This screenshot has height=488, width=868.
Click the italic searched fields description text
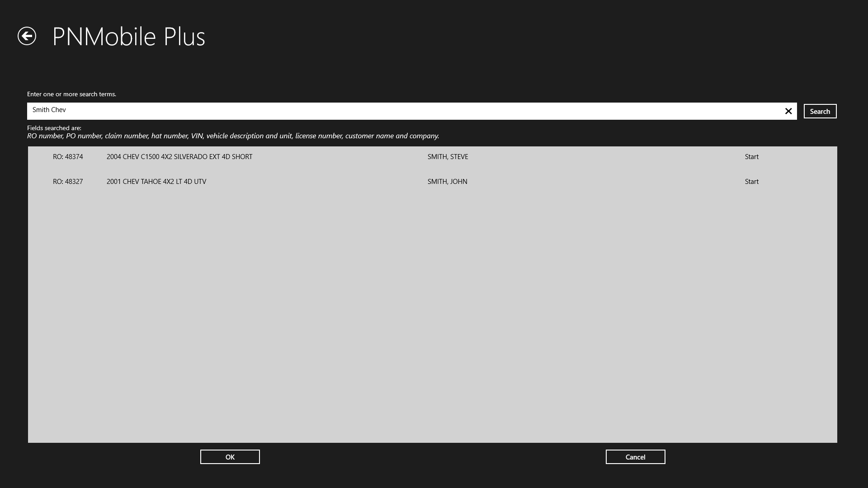233,136
